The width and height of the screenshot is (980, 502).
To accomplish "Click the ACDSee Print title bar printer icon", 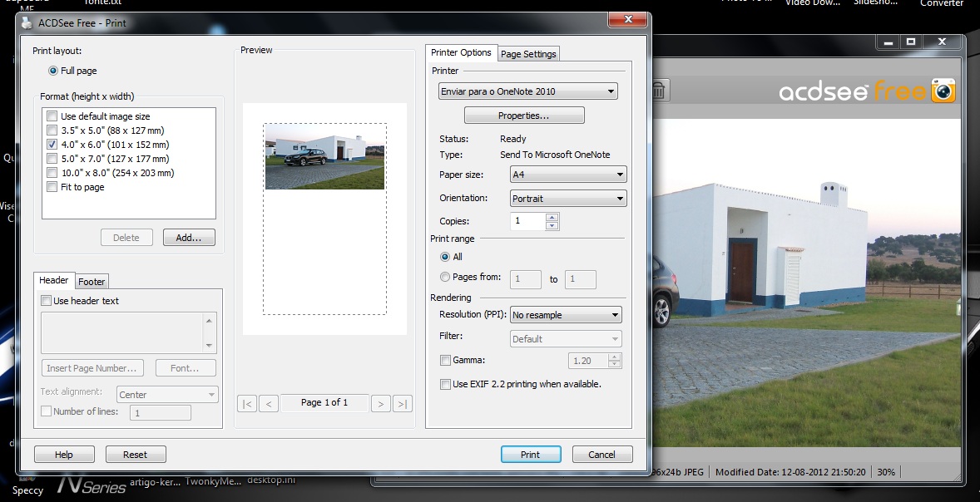I will coord(27,23).
